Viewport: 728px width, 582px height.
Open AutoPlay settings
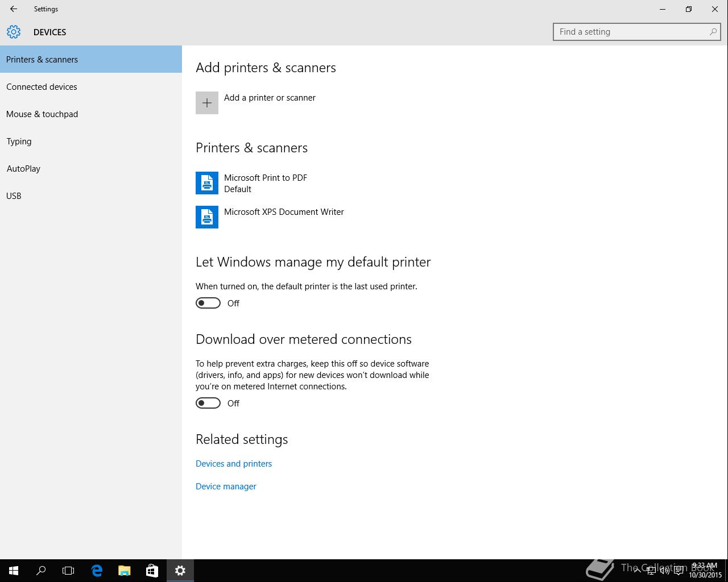(91, 168)
